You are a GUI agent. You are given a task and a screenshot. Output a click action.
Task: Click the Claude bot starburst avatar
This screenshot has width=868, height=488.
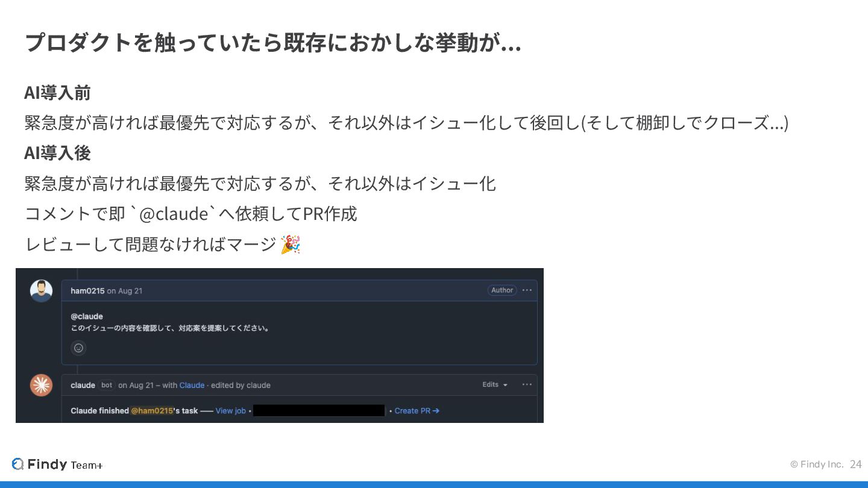point(42,385)
